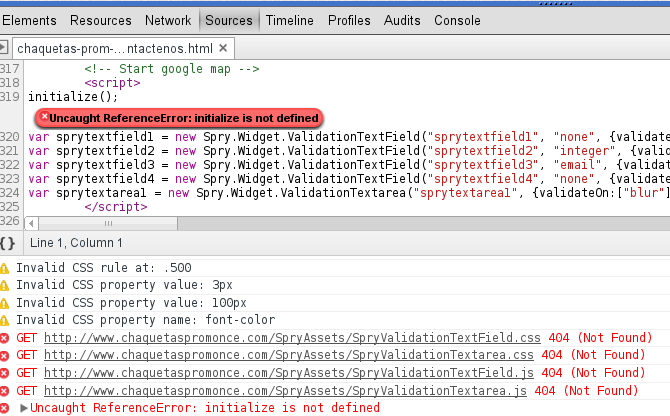Click the closing script tag on line 325
The image size is (670, 416).
(116, 207)
